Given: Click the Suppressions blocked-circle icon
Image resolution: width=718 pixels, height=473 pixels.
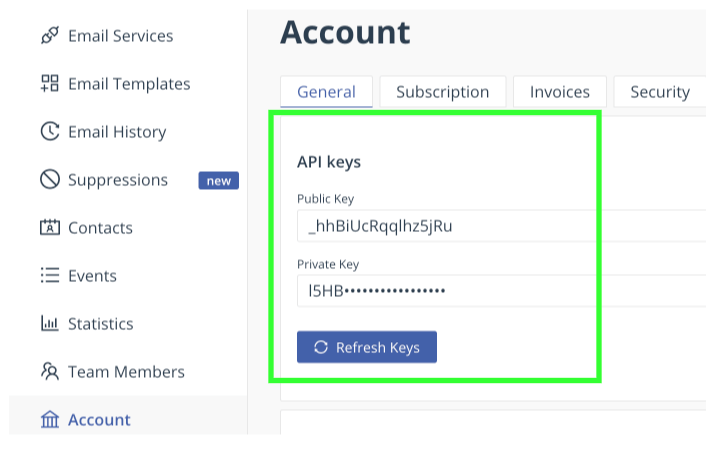Looking at the screenshot, I should coord(50,179).
